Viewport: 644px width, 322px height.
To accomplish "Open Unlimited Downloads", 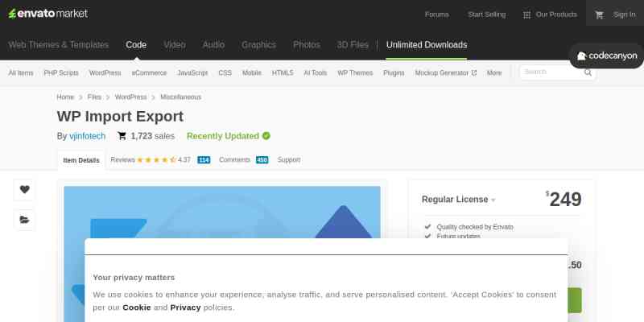I will tap(427, 45).
